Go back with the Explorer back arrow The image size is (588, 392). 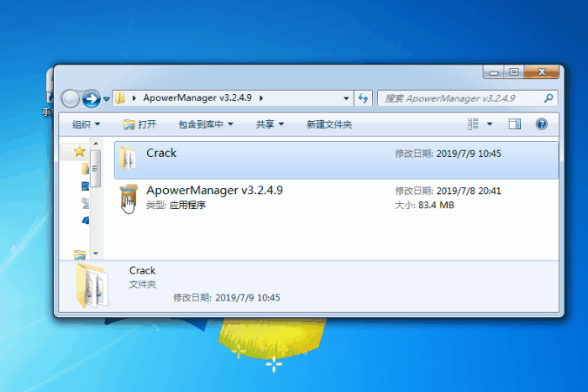coord(70,99)
